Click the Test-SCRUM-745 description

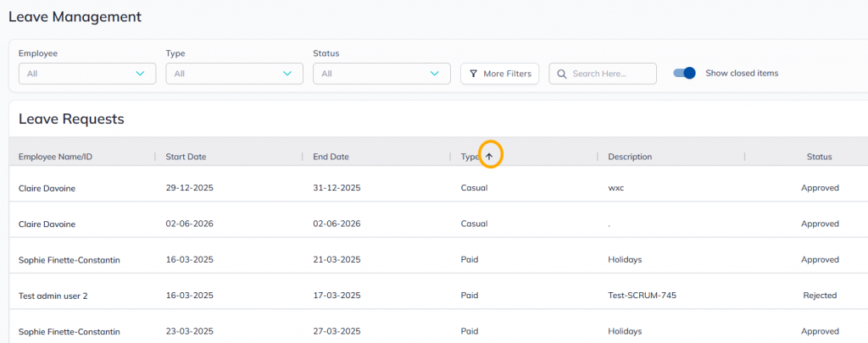(643, 296)
